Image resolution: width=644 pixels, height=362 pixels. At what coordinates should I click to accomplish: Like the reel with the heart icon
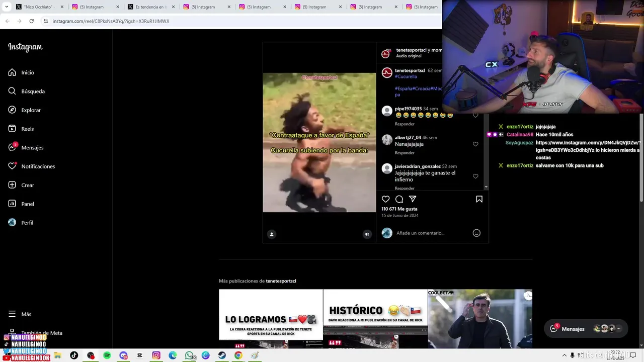click(x=386, y=199)
